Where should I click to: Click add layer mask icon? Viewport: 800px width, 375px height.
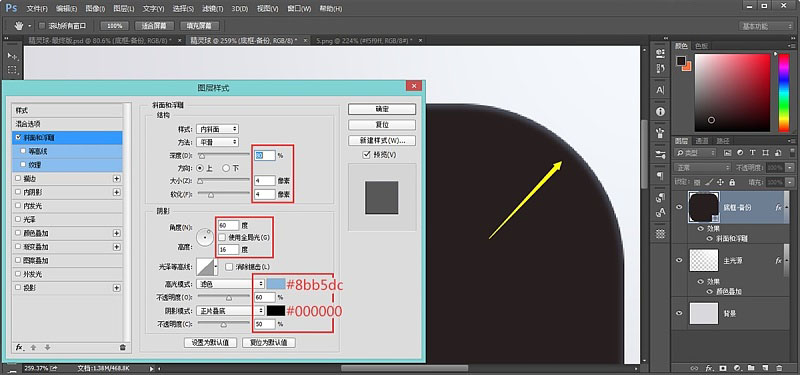point(723,368)
